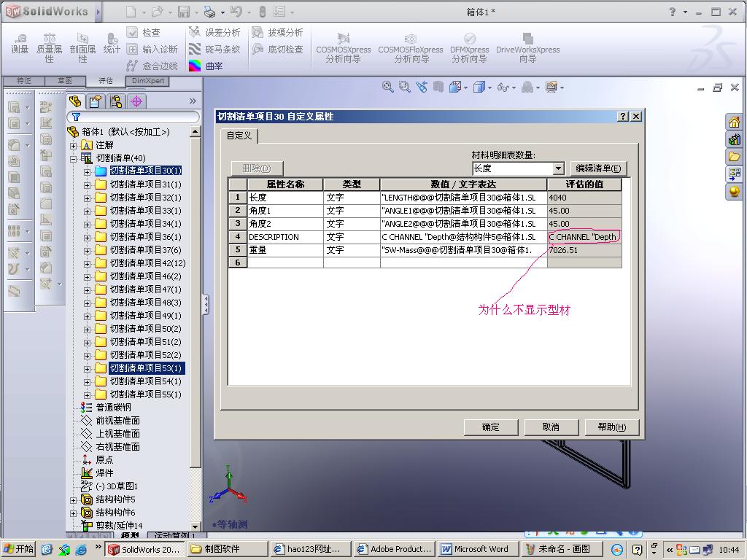The height and width of the screenshot is (560, 747).
Task: Click the empty row 6 property name cell
Action: pyautogui.click(x=285, y=262)
